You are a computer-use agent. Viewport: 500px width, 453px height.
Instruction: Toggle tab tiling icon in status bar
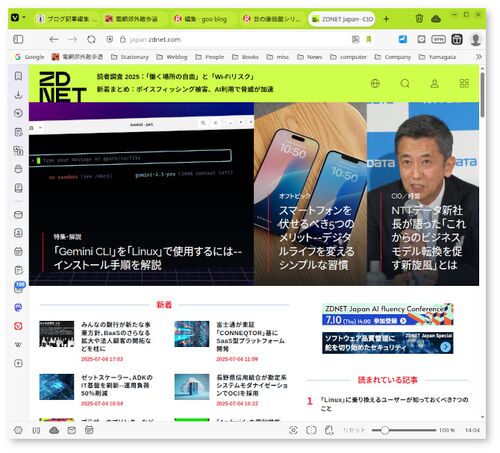click(x=311, y=430)
